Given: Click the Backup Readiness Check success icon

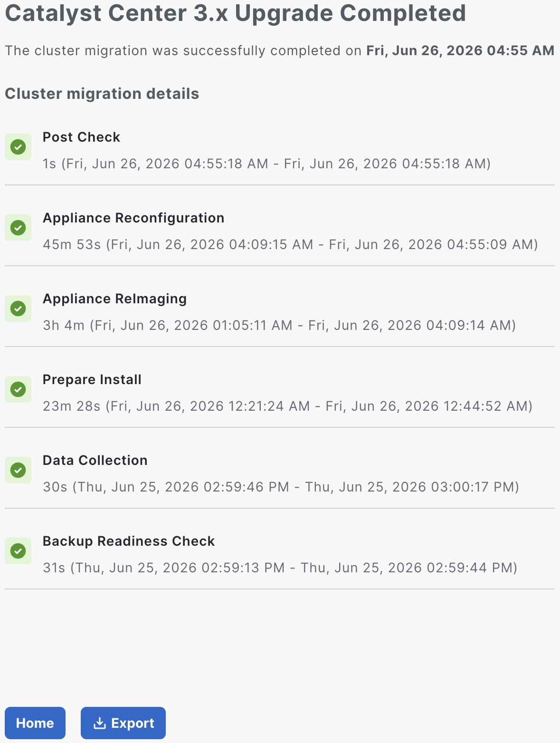Looking at the screenshot, I should point(18,551).
